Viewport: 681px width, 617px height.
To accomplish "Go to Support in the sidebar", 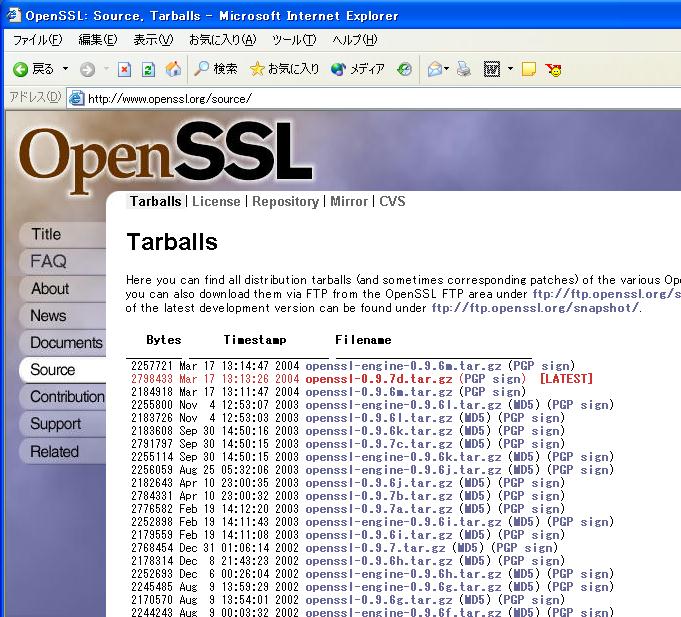I will pyautogui.click(x=63, y=424).
